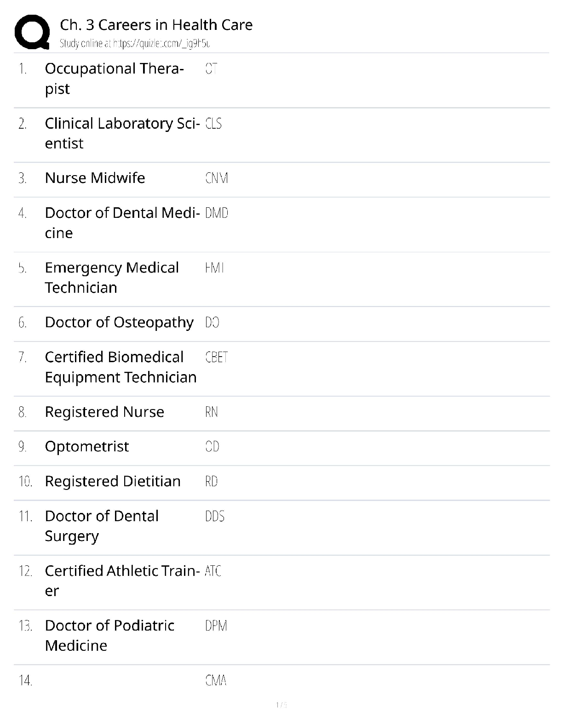Click the DPM abbreviation definition
Screen dimensions: 563x728
[216, 626]
